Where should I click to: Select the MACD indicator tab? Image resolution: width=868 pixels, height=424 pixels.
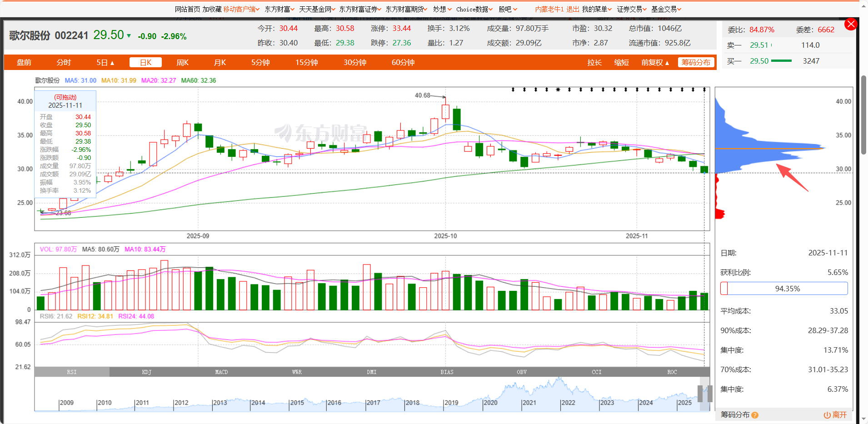222,372
